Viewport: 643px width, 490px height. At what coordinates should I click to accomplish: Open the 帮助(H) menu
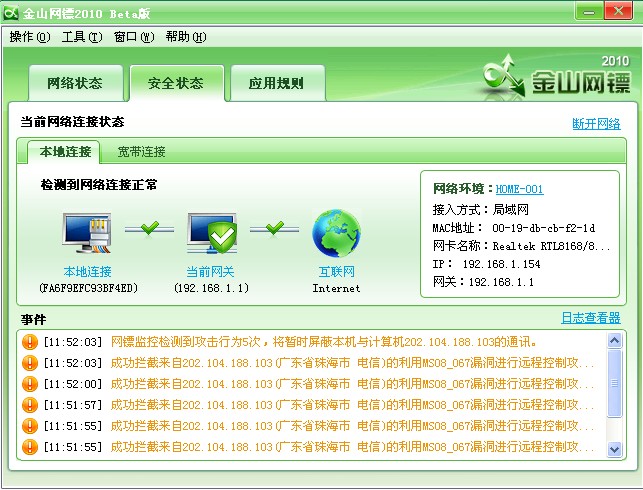(x=186, y=37)
